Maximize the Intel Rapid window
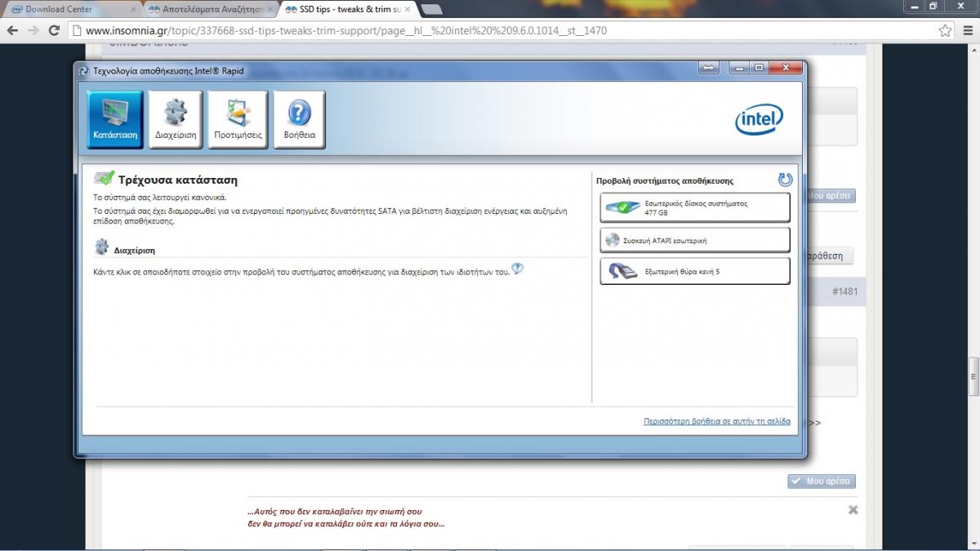This screenshot has width=980, height=551. click(759, 68)
